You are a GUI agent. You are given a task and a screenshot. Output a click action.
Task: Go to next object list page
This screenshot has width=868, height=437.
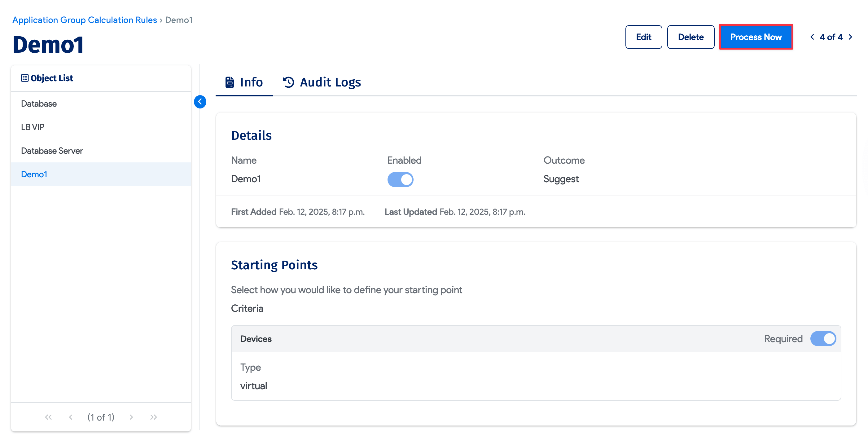pyautogui.click(x=131, y=417)
